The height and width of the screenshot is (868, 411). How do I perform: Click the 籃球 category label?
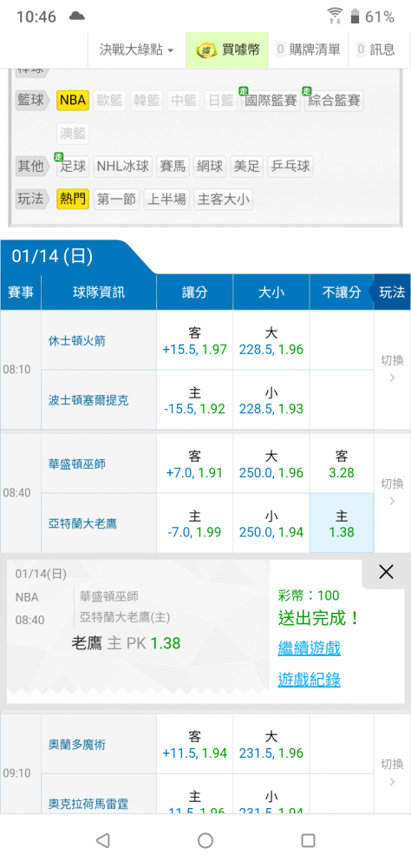(x=30, y=100)
